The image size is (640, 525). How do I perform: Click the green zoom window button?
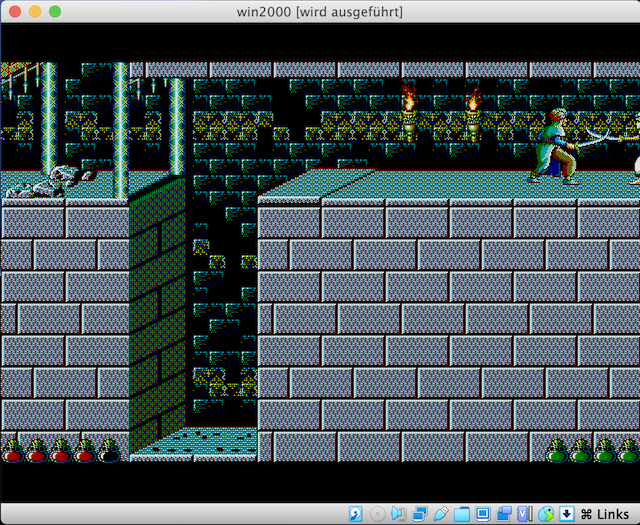click(55, 11)
